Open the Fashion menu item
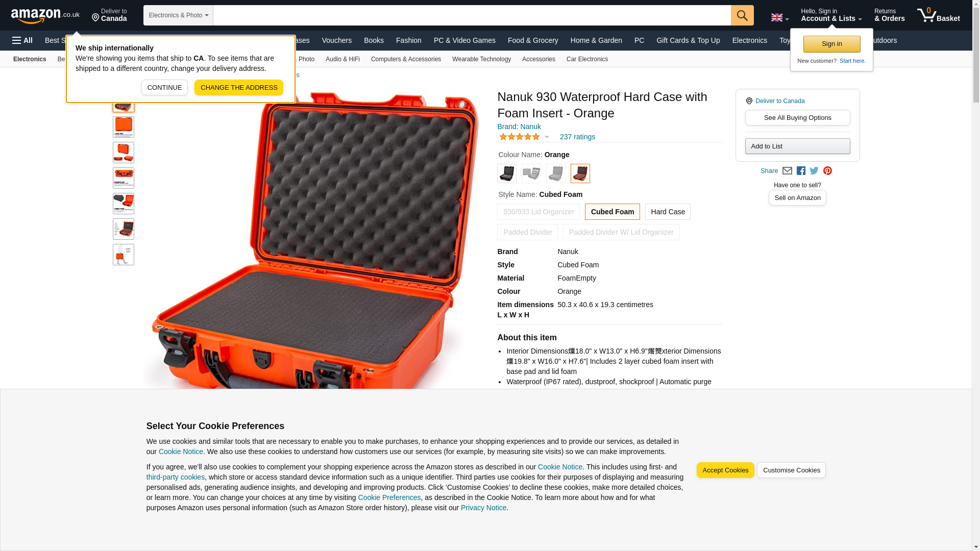The width and height of the screenshot is (980, 551). coord(409,40)
